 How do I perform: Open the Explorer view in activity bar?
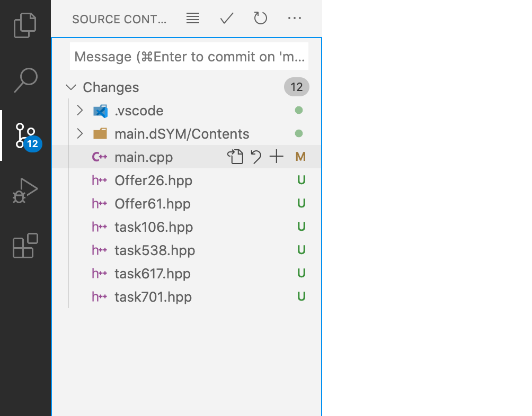pyautogui.click(x=25, y=25)
